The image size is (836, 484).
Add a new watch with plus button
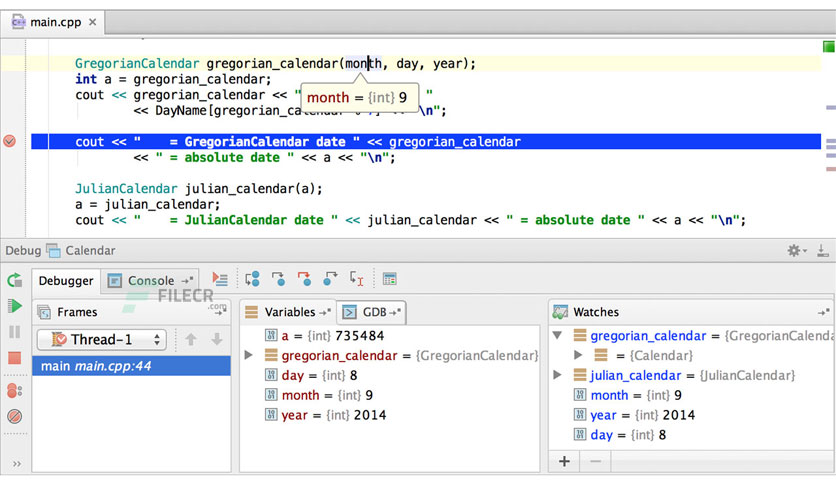pos(564,461)
